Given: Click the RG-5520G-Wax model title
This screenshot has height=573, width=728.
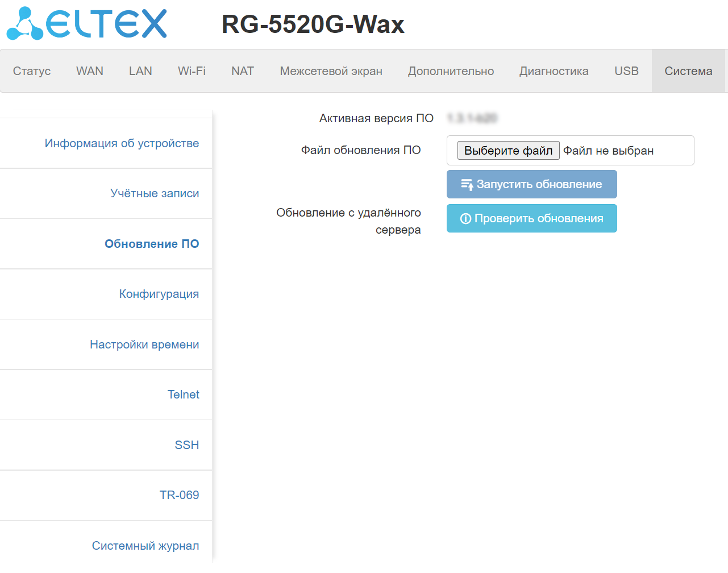Looking at the screenshot, I should pyautogui.click(x=313, y=24).
